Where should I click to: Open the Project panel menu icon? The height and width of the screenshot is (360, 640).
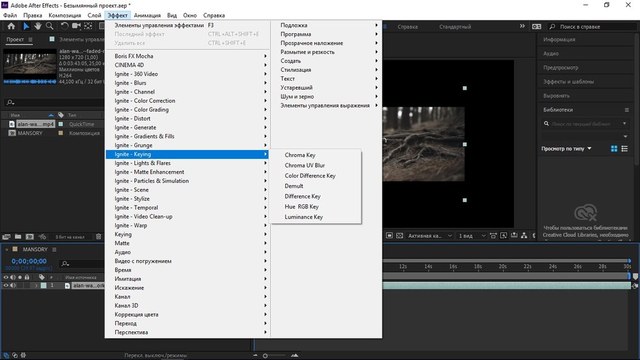30,40
